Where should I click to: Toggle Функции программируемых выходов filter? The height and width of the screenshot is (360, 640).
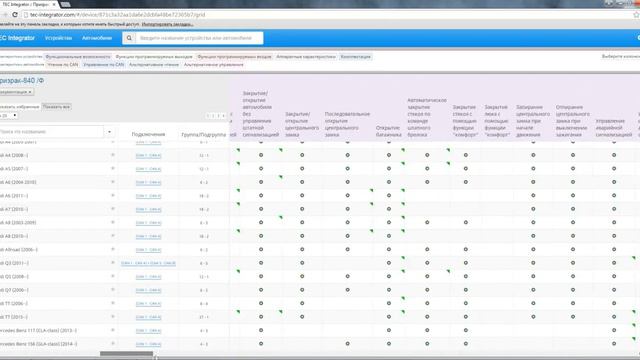[154, 57]
